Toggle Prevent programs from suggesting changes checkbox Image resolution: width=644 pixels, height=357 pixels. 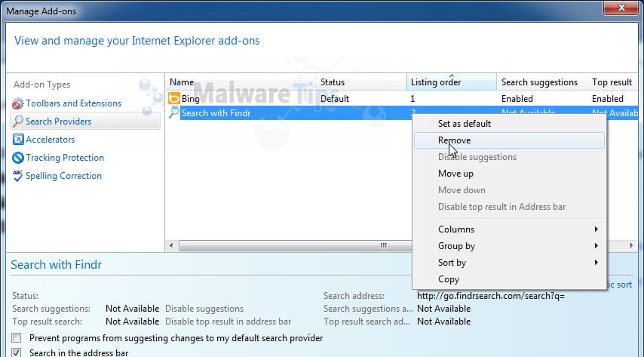tap(17, 338)
